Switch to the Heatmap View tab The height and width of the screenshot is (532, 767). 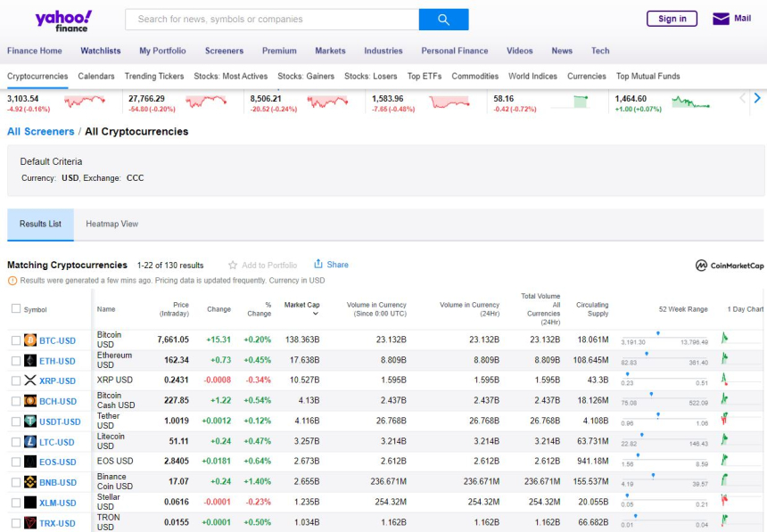111,224
